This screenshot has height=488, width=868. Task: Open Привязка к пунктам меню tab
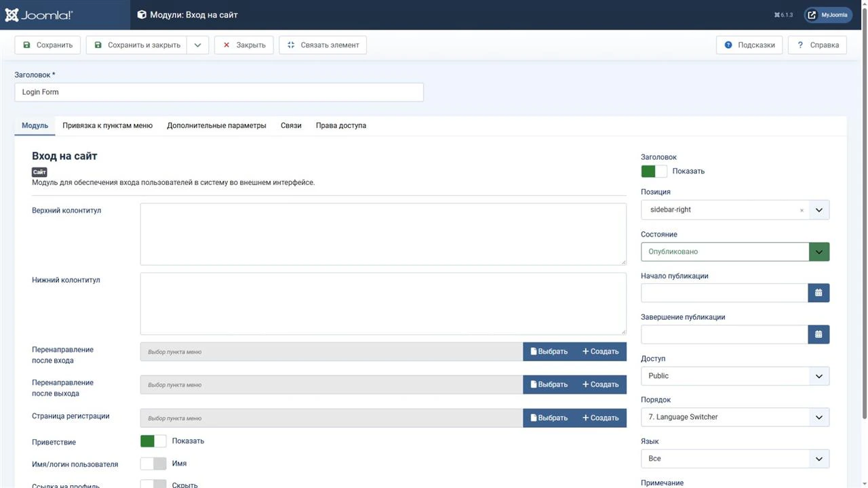pyautogui.click(x=107, y=125)
